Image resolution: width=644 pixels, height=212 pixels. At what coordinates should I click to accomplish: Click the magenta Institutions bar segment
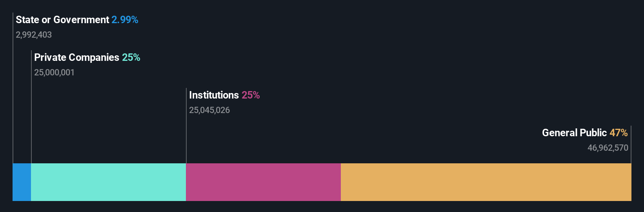click(x=263, y=182)
